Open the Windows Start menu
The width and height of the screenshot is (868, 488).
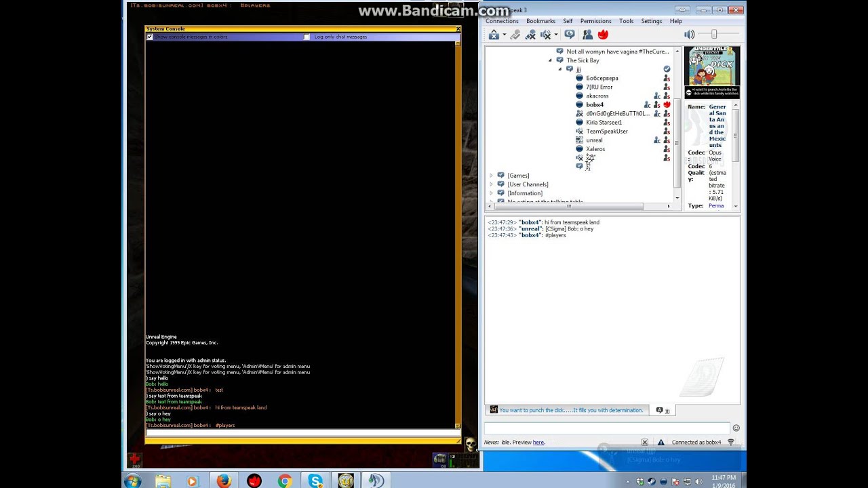click(132, 481)
